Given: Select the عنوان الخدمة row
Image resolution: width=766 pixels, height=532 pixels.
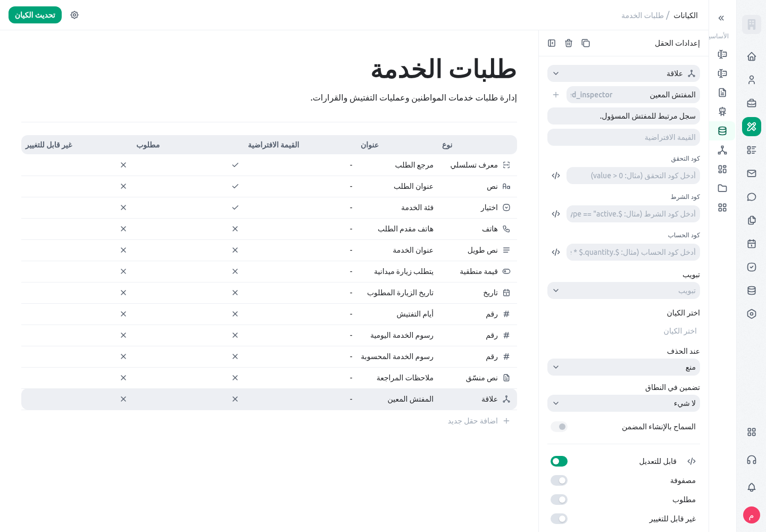Looking at the screenshot, I should 269,250.
